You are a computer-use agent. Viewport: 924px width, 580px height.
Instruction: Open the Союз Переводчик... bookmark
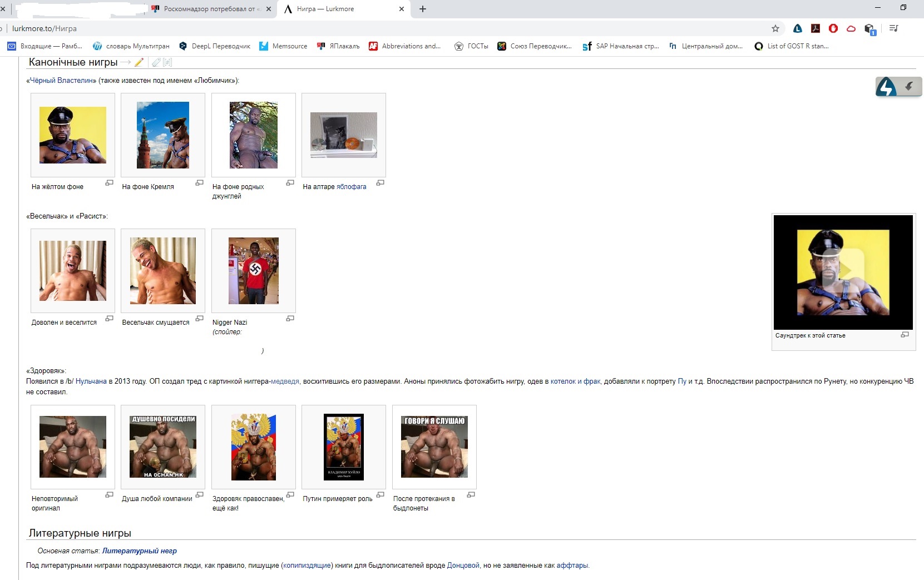(535, 46)
